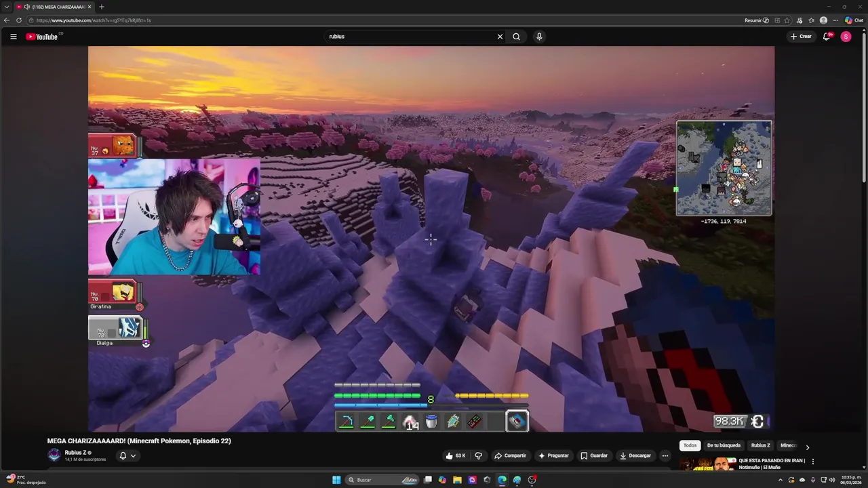Click the Crear button
This screenshot has width=868, height=488.
(801, 37)
